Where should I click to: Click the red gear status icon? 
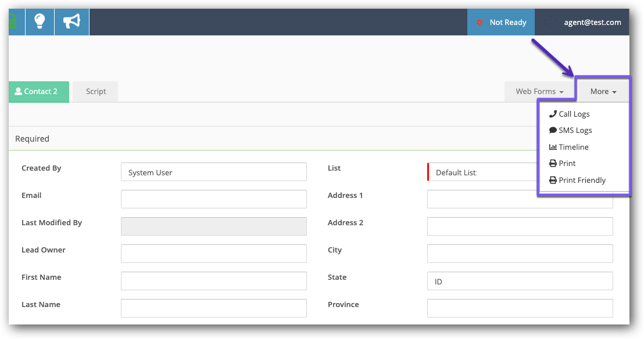(480, 23)
